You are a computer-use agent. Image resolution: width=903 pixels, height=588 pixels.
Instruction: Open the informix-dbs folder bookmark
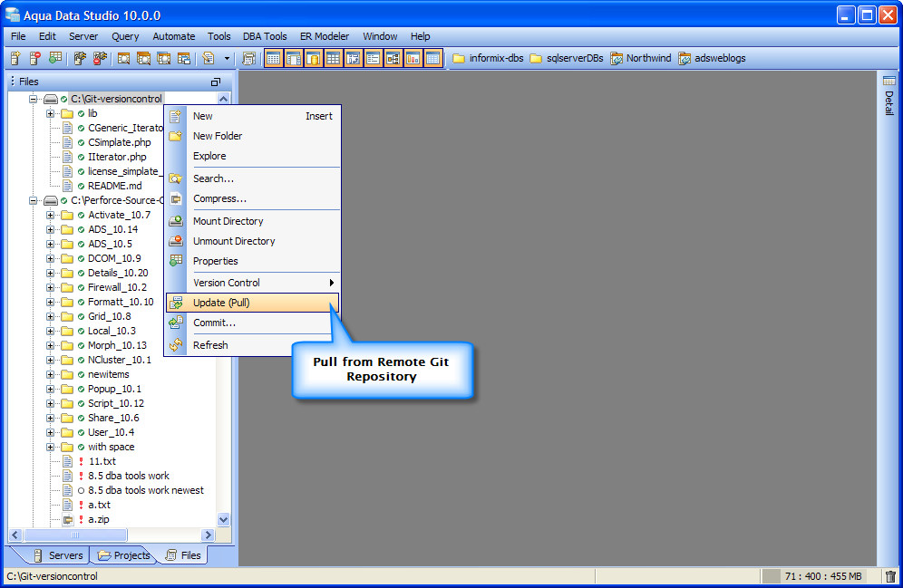(x=488, y=58)
